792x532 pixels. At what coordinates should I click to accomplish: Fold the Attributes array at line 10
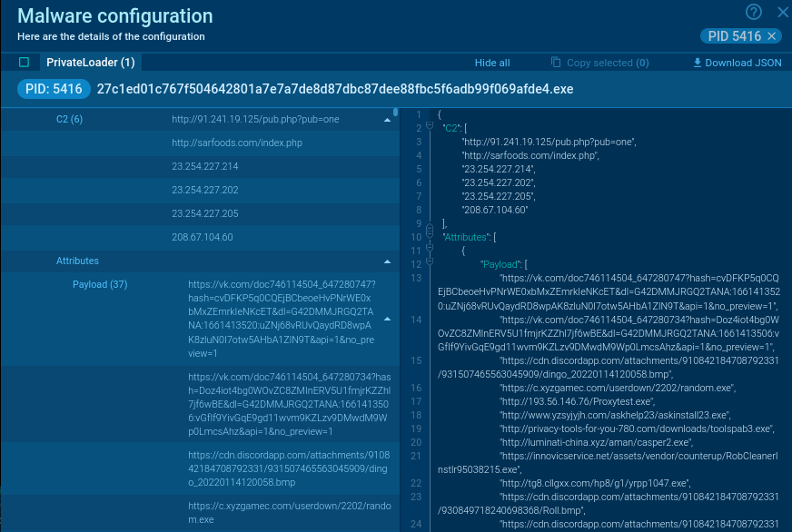[429, 235]
